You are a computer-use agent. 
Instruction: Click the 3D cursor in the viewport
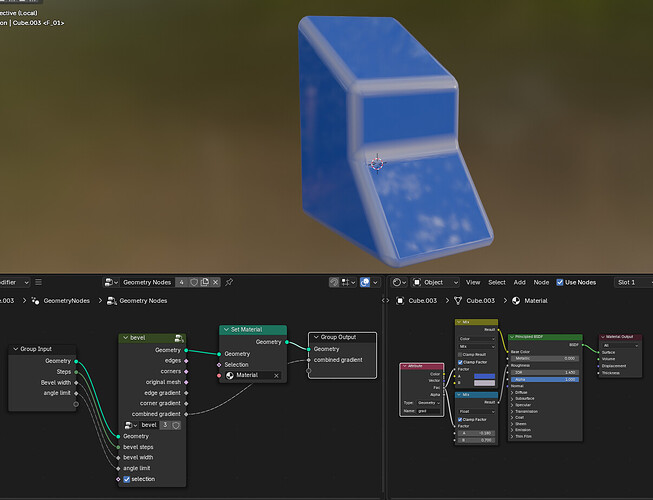(377, 163)
